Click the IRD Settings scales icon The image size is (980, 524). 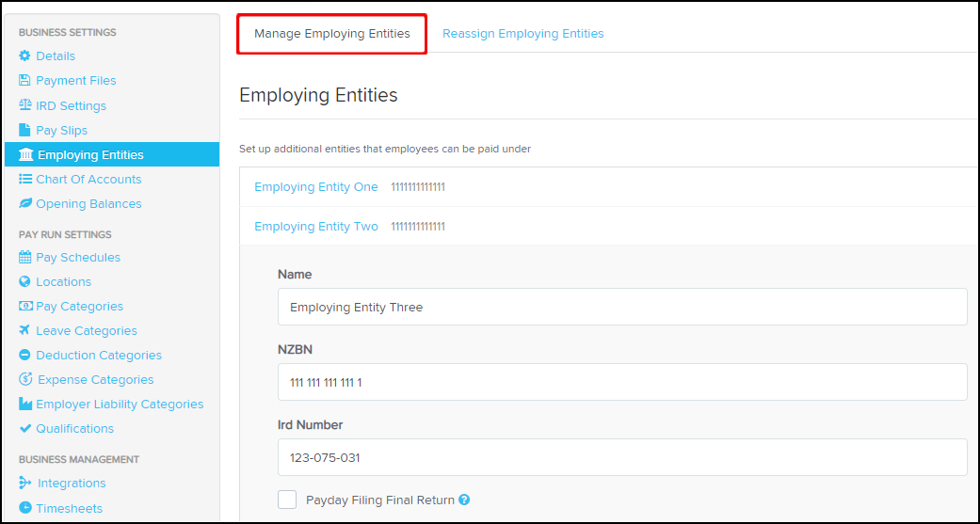(x=25, y=105)
